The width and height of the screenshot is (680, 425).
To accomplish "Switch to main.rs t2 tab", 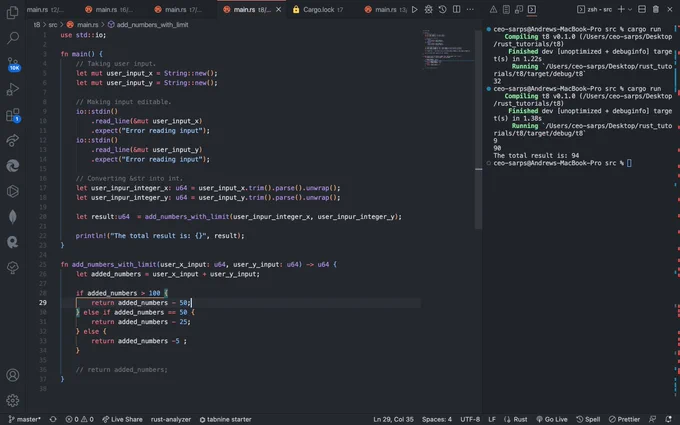I will pyautogui.click(x=45, y=9).
